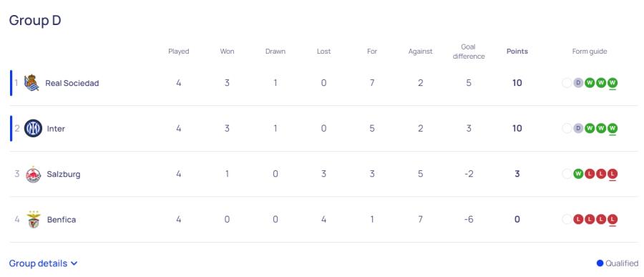Click the Benfica club crest
The height and width of the screenshot is (277, 644).
click(x=33, y=220)
